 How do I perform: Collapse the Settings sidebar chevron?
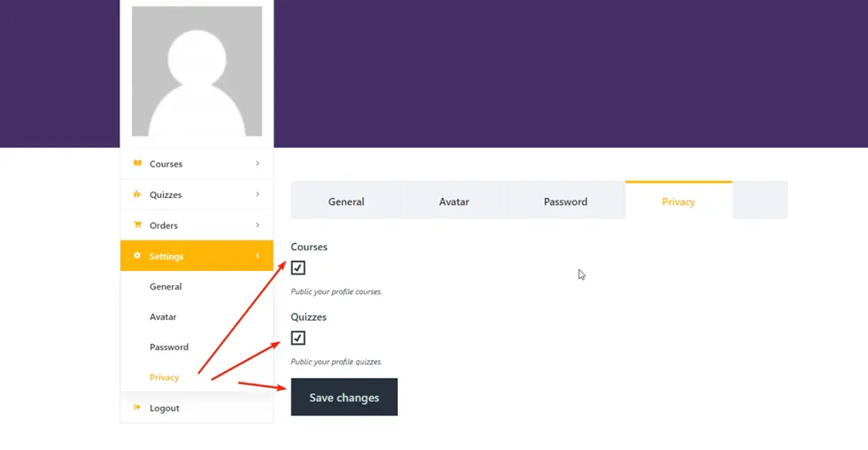(x=257, y=256)
